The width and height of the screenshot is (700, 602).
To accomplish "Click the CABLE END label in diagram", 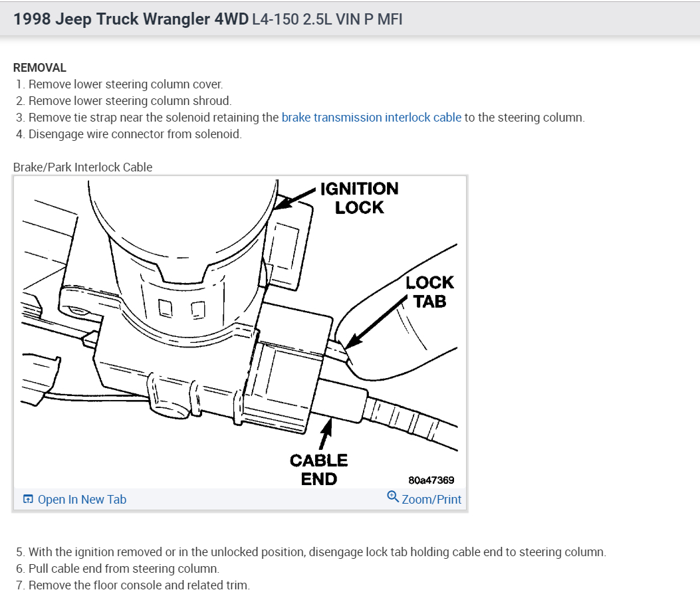I will click(x=318, y=470).
